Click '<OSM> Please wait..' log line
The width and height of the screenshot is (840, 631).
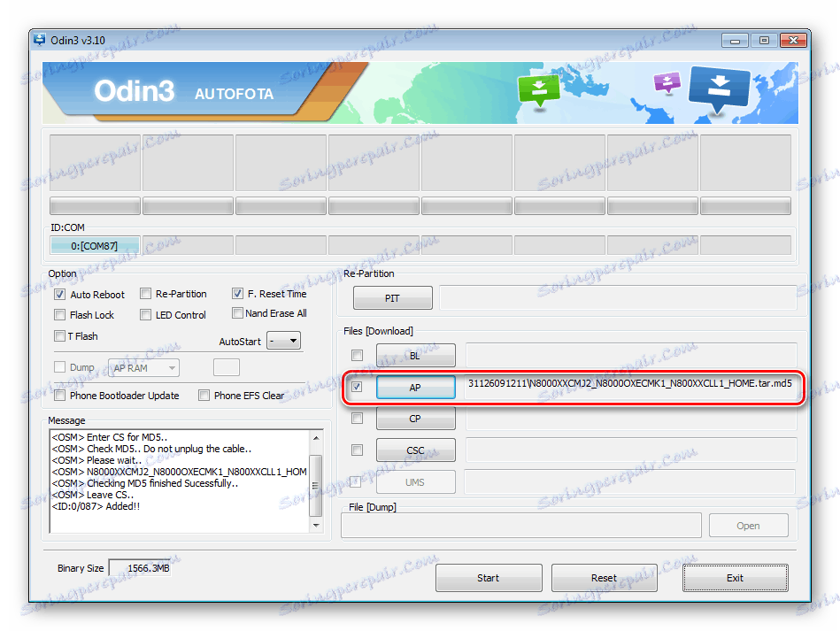click(x=97, y=460)
